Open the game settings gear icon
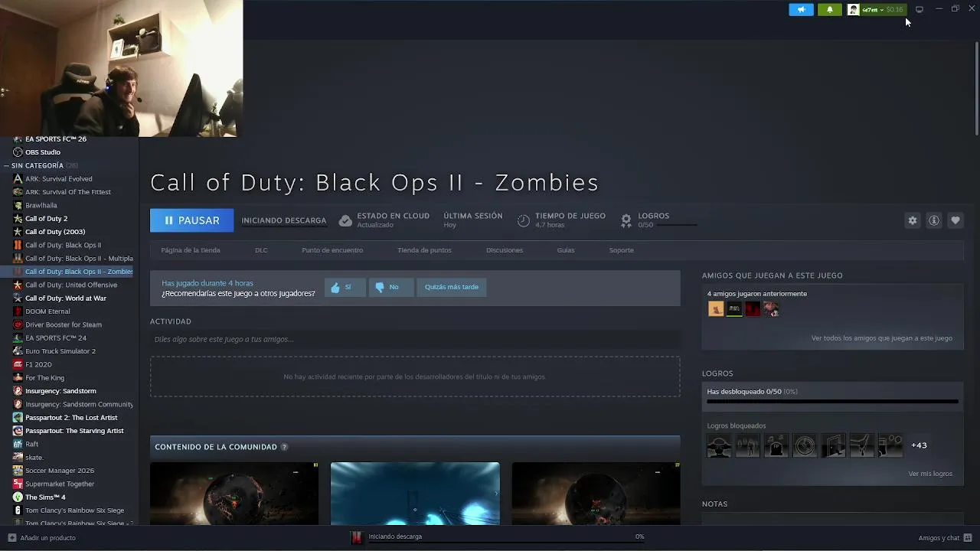This screenshot has width=980, height=551. point(913,220)
